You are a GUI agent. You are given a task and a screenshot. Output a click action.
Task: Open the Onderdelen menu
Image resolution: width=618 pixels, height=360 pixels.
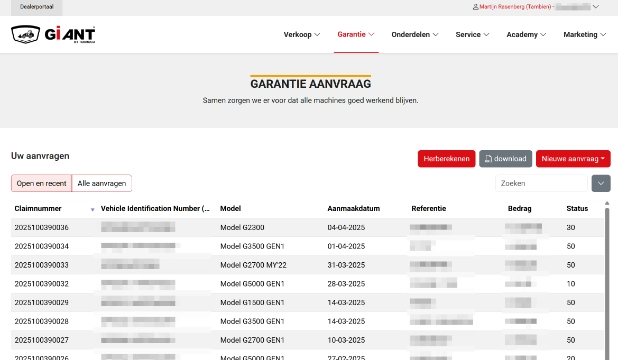(415, 35)
